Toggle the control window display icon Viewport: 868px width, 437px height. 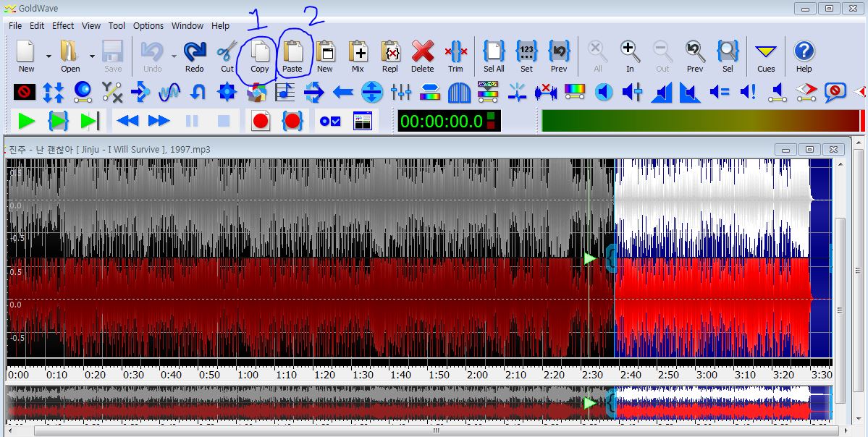tap(363, 121)
